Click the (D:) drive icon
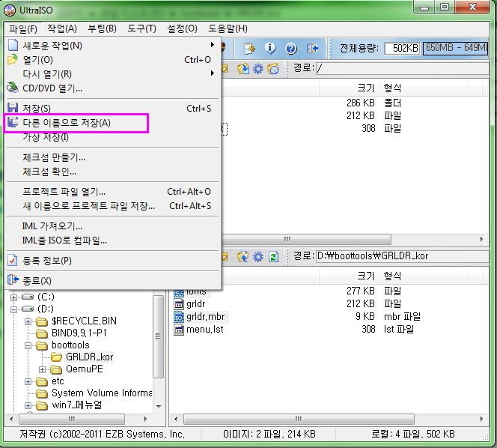This screenshot has width=497, height=448. coord(28,309)
